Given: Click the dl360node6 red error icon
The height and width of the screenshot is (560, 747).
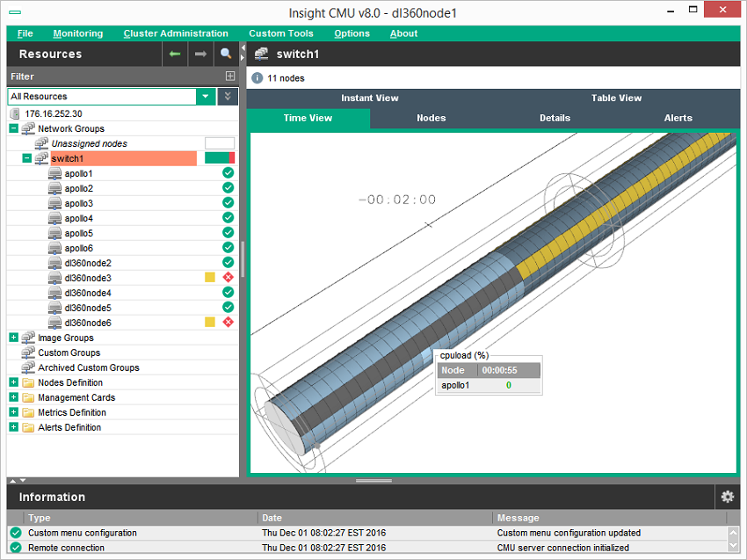Looking at the screenshot, I should click(228, 322).
